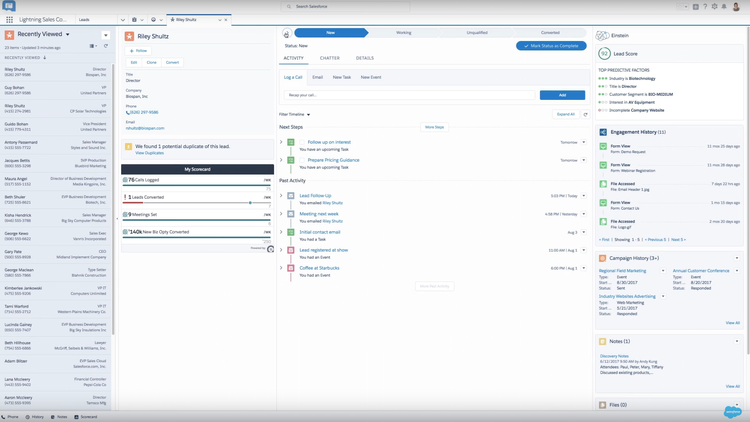Click the Riley Shultz lead record icon
This screenshot has height=422, width=750.
(x=129, y=36)
